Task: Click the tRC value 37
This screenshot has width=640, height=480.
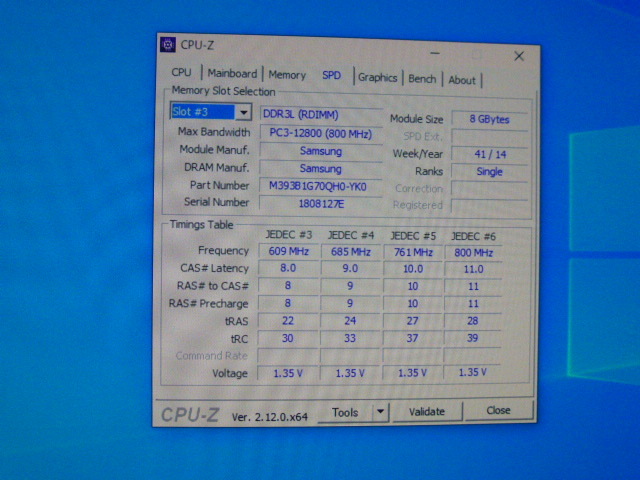Action: (412, 338)
